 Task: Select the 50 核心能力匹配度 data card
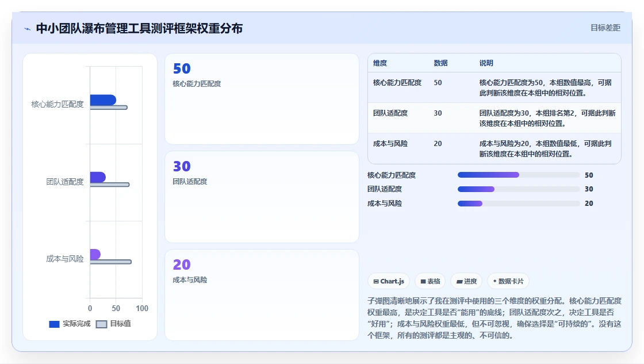coord(262,99)
